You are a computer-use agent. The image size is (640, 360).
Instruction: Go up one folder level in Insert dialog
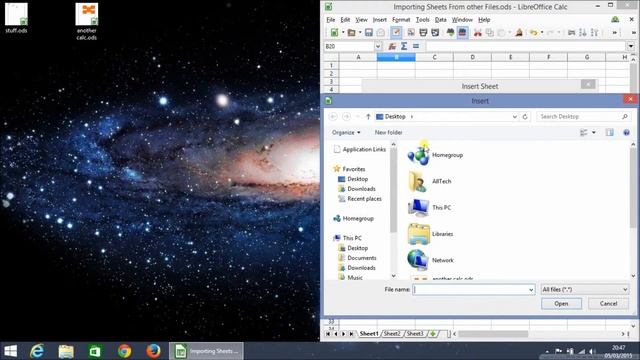(x=368, y=117)
